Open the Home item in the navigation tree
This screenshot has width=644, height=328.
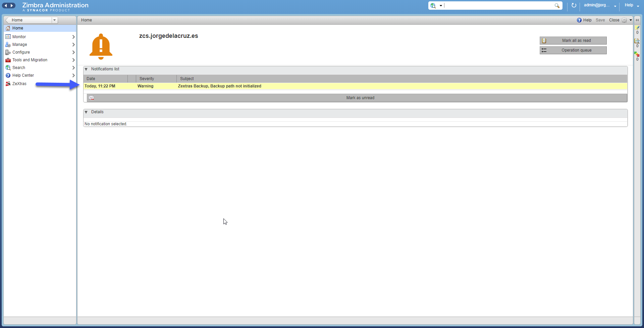point(40,28)
